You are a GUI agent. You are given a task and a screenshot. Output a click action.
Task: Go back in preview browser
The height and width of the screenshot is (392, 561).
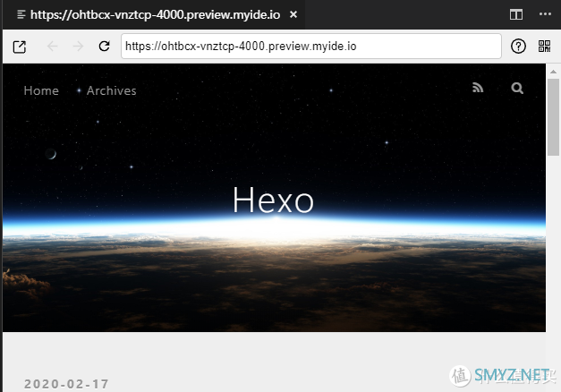(52, 47)
